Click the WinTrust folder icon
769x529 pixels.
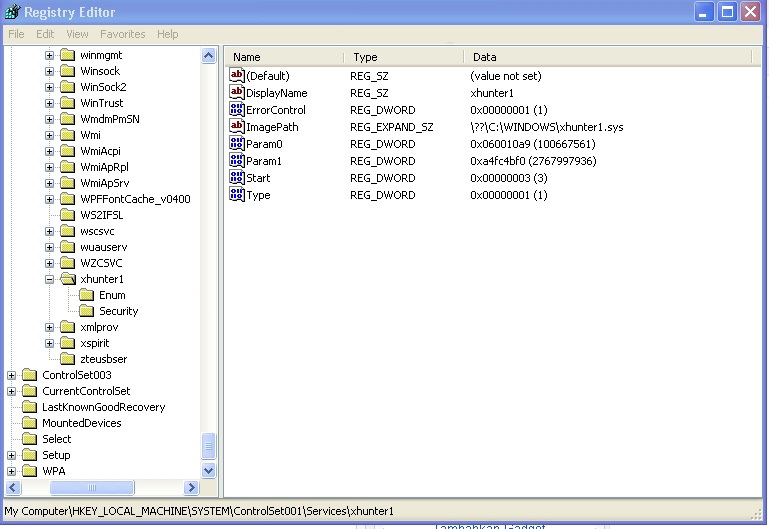pos(67,103)
